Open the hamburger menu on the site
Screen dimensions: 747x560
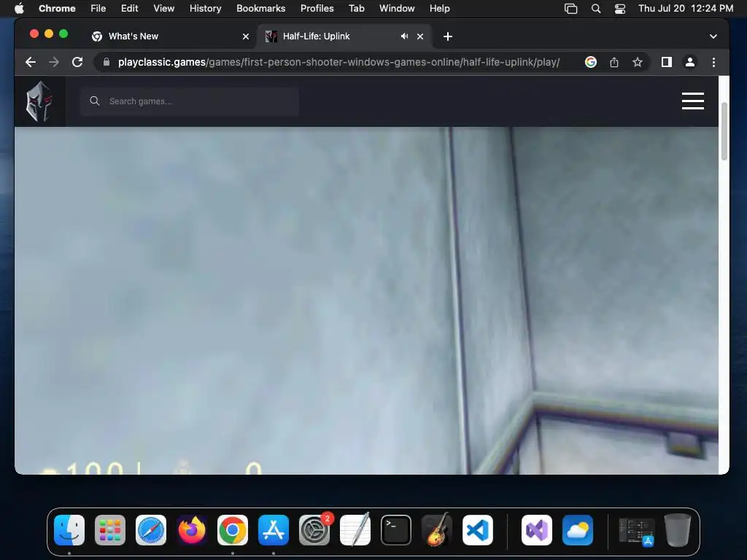pyautogui.click(x=693, y=101)
